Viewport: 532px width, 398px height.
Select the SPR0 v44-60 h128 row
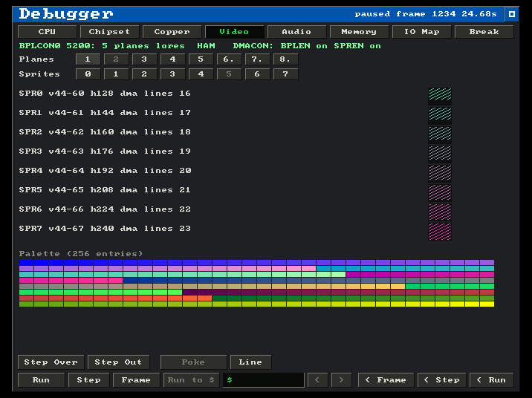[x=105, y=94]
